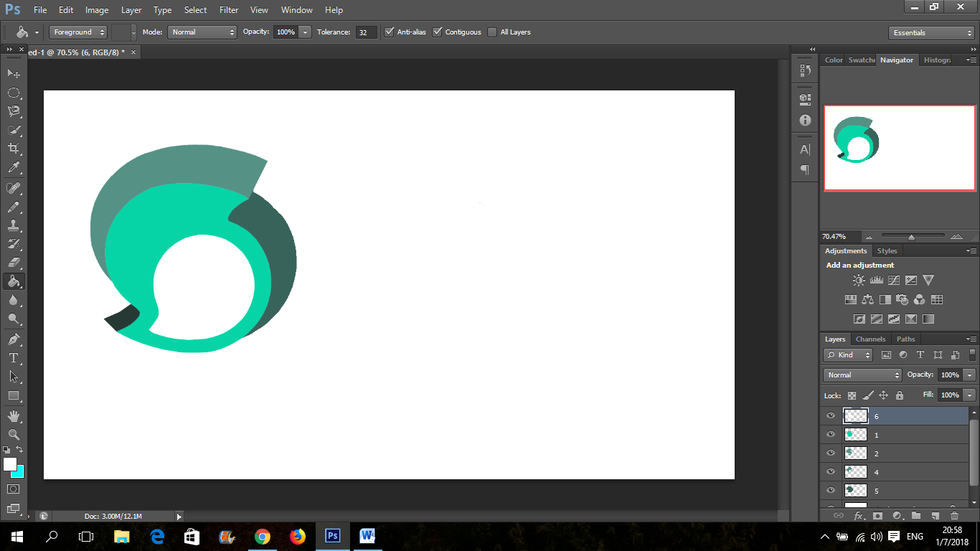This screenshot has height=551, width=980.
Task: Toggle the Anti-alias checkbox
Action: coord(390,32)
